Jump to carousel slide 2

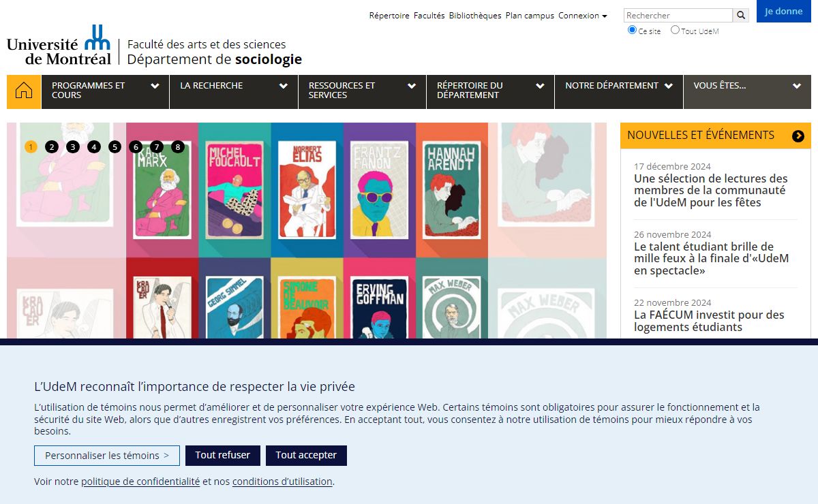pos(52,146)
